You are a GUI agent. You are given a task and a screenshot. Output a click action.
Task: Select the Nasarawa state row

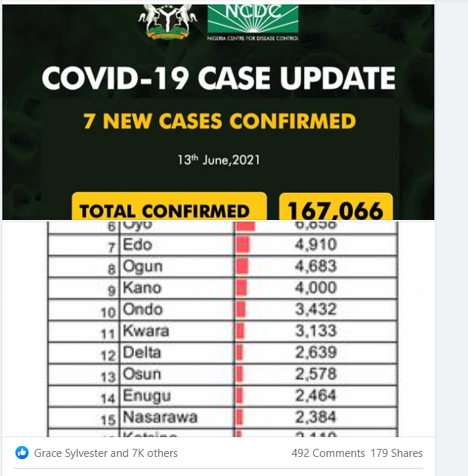[222, 417]
